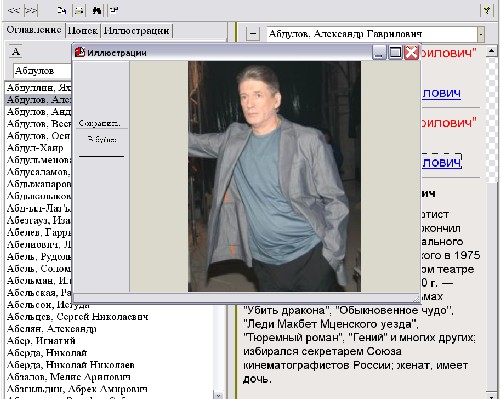Select Абельцев, Сергей Николаевич in the list
This screenshot has height=399, width=500.
tap(77, 316)
